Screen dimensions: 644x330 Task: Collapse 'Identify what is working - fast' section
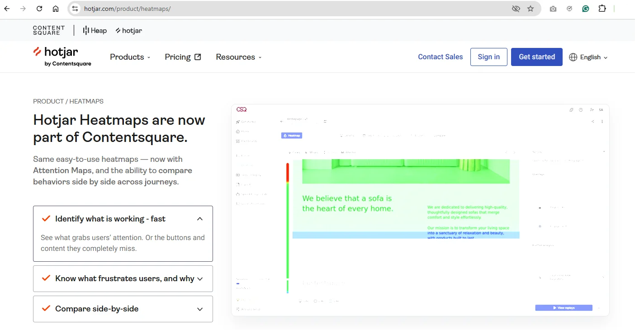(123, 219)
